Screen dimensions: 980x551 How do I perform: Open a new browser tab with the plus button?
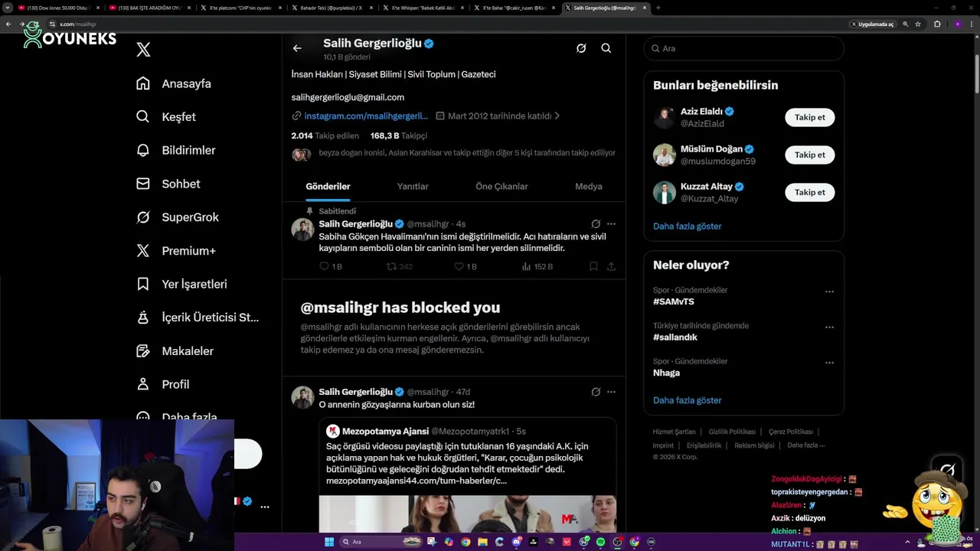658,8
